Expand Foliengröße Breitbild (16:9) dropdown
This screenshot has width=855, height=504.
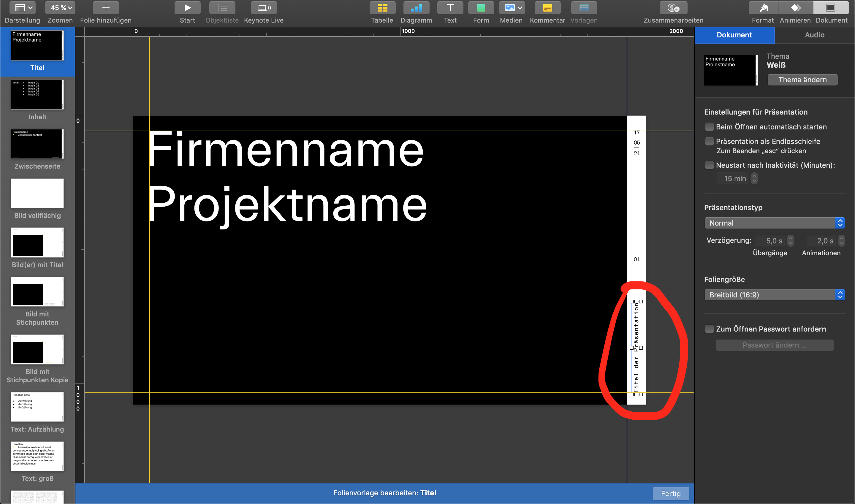point(774,295)
